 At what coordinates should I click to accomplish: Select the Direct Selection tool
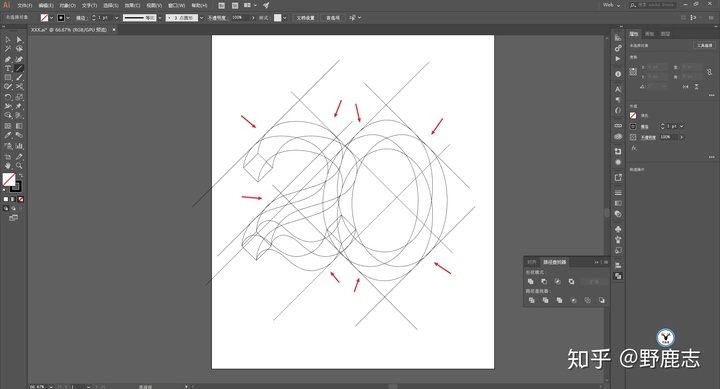[x=19, y=40]
